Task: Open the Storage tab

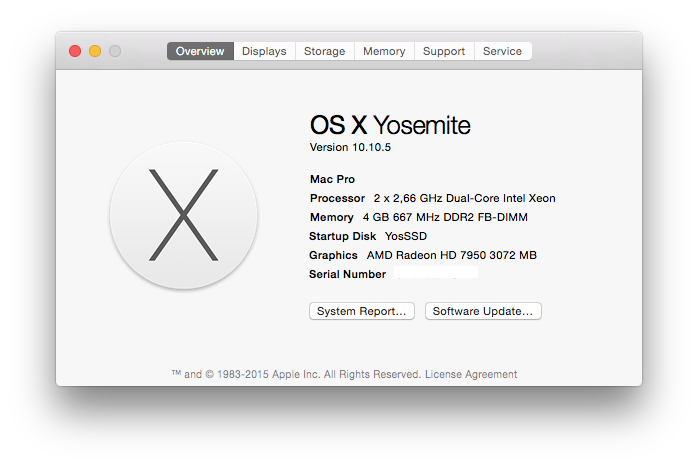Action: (x=325, y=51)
